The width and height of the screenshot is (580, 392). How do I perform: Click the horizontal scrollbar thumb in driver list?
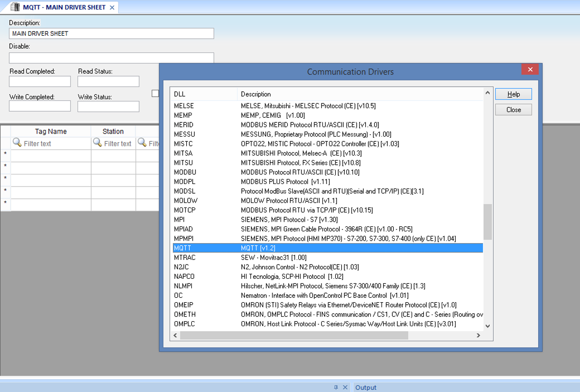294,335
